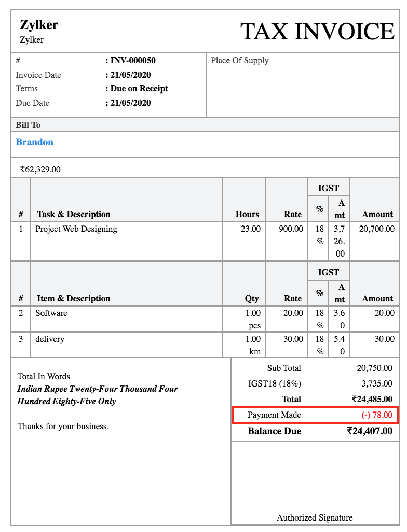Click the Qty column header
Image resolution: width=407 pixels, height=532 pixels.
click(252, 298)
